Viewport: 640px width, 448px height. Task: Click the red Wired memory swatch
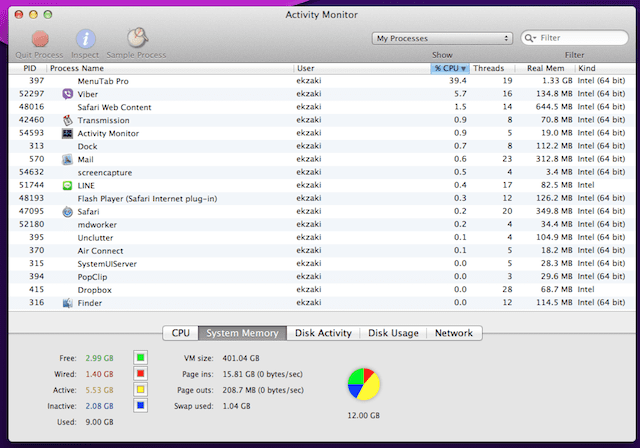click(x=140, y=374)
